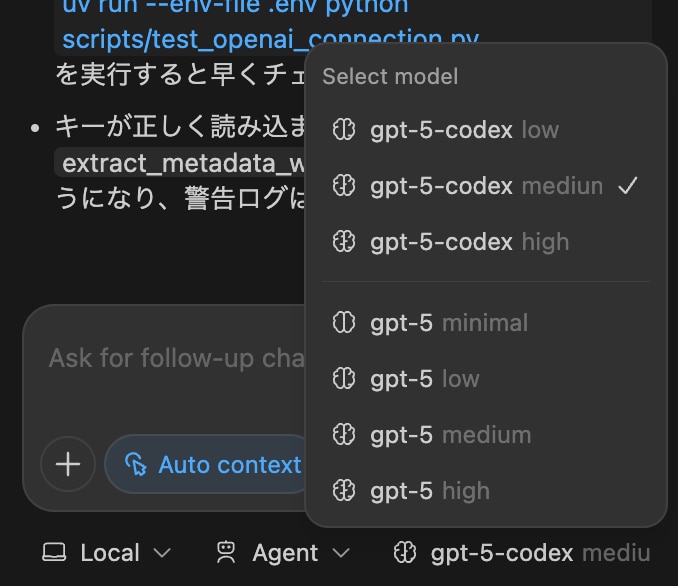Pick gpt-5 minimal from the menu
Viewport: 678px width, 586px height.
(448, 323)
